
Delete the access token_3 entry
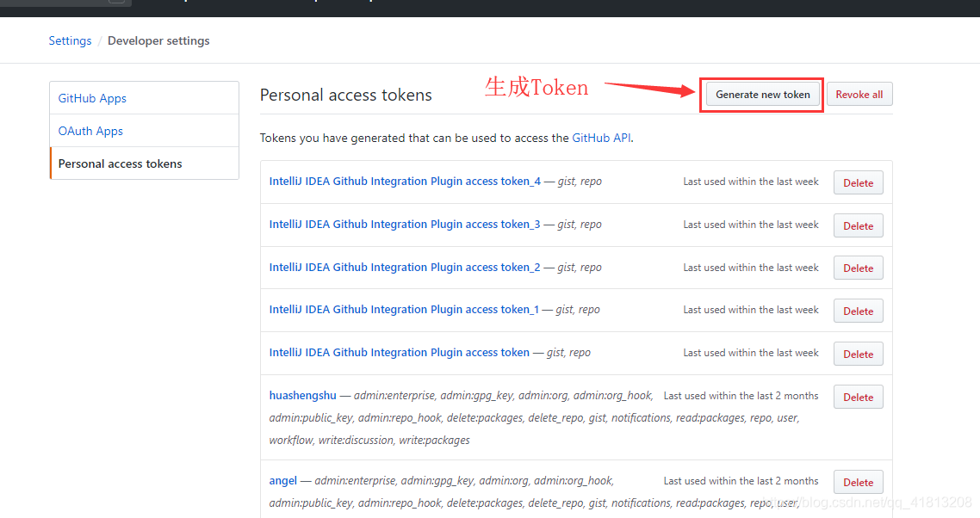pyautogui.click(x=858, y=225)
